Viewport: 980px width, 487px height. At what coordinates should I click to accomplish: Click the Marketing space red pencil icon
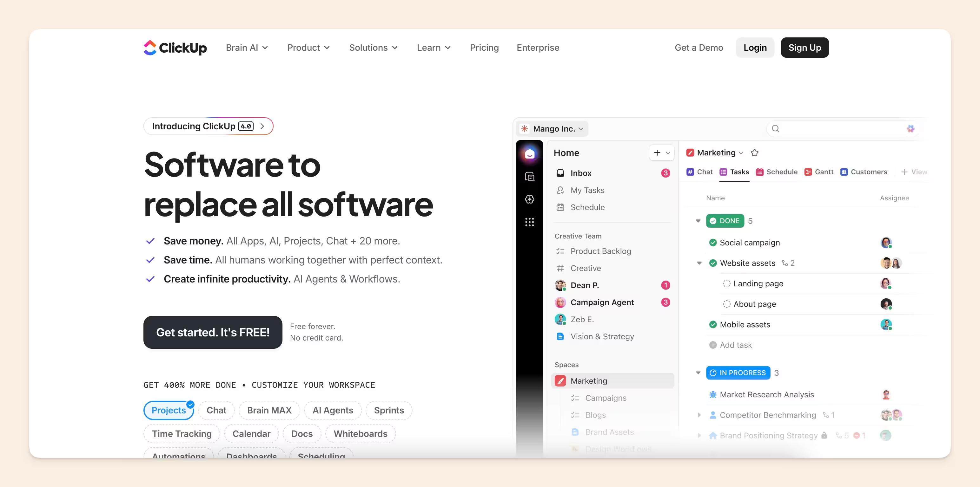(x=560, y=381)
